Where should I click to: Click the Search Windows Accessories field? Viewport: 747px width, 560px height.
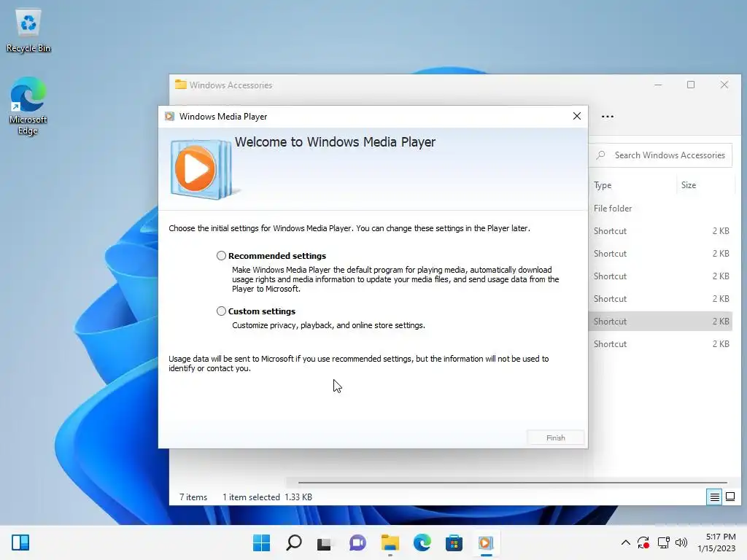coord(661,155)
